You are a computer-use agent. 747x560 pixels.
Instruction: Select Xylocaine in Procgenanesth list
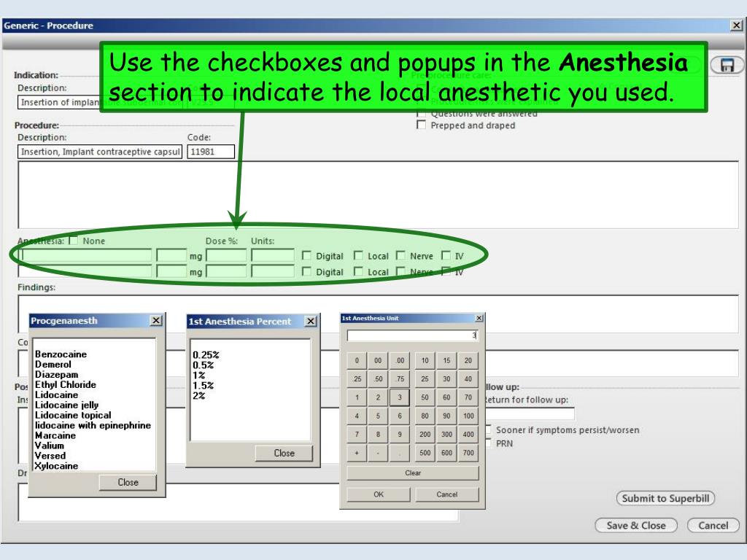tap(56, 466)
